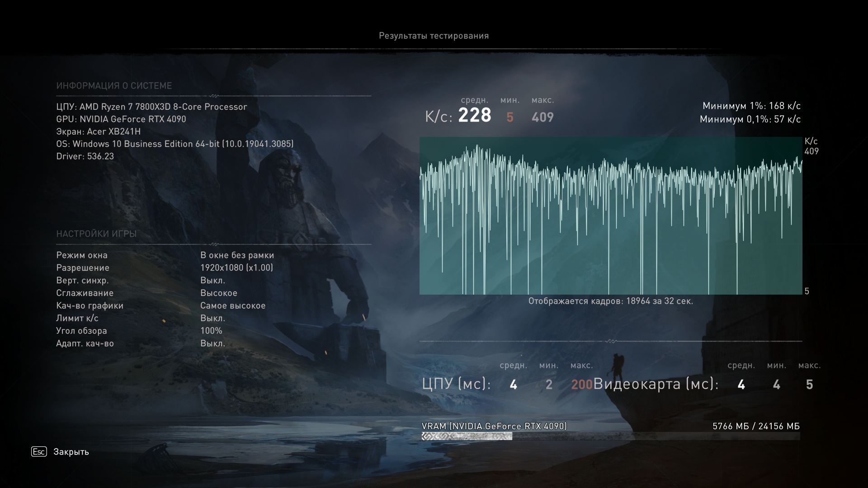Click the Кач-во графики Самое высокое value
The image size is (868, 488).
tap(233, 305)
